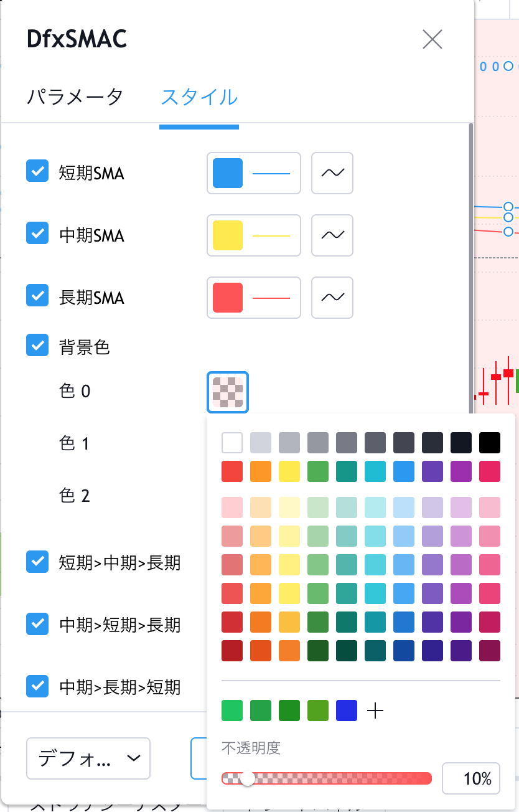Toggle the 中期>長期>短期 checkbox
This screenshot has width=519, height=812.
coord(37,686)
